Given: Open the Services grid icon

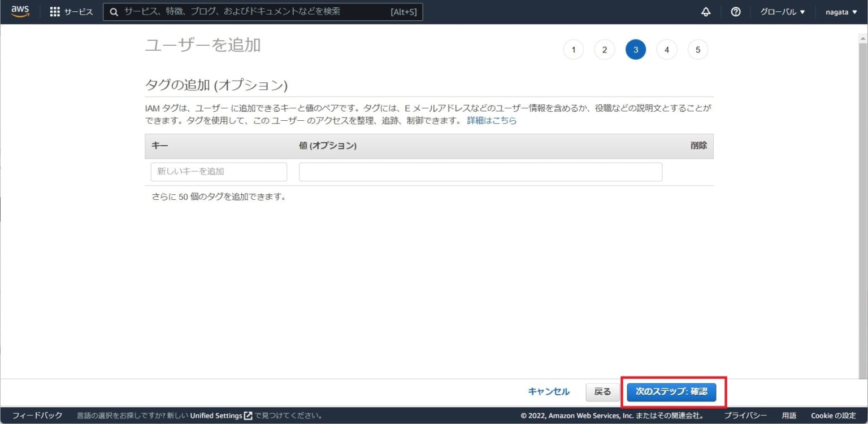Looking at the screenshot, I should (55, 11).
